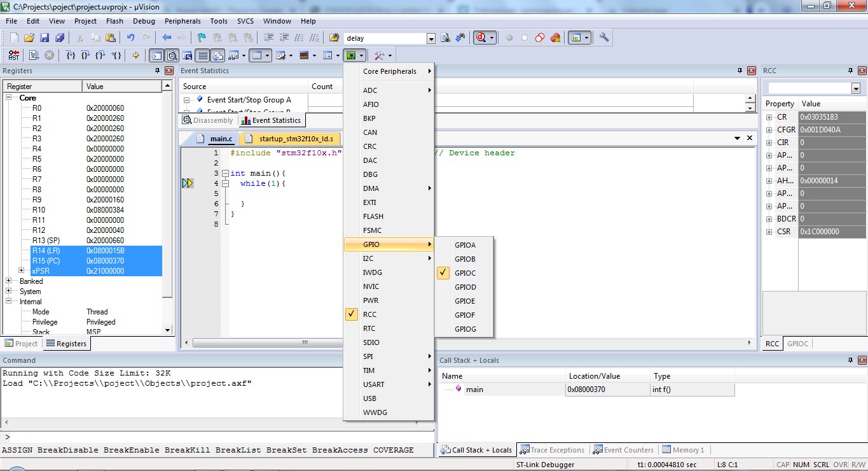
Task: Click the Step Into braces icon
Action: click(x=71, y=55)
